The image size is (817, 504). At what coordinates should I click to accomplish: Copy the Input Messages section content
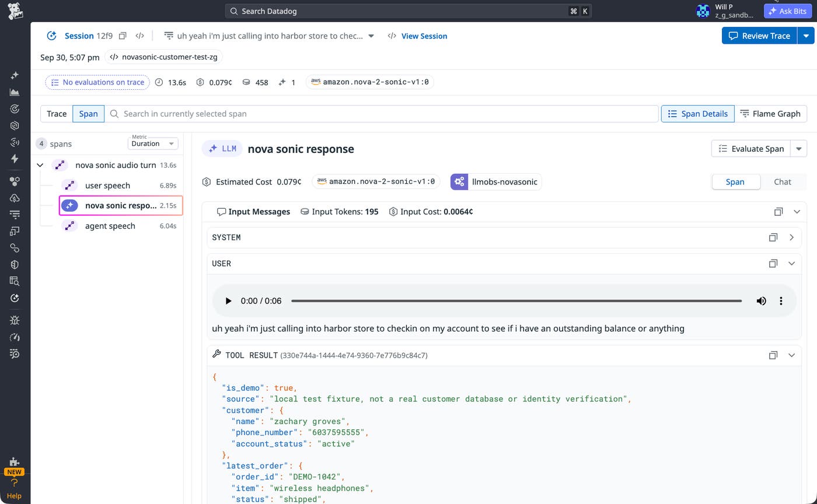pyautogui.click(x=778, y=212)
